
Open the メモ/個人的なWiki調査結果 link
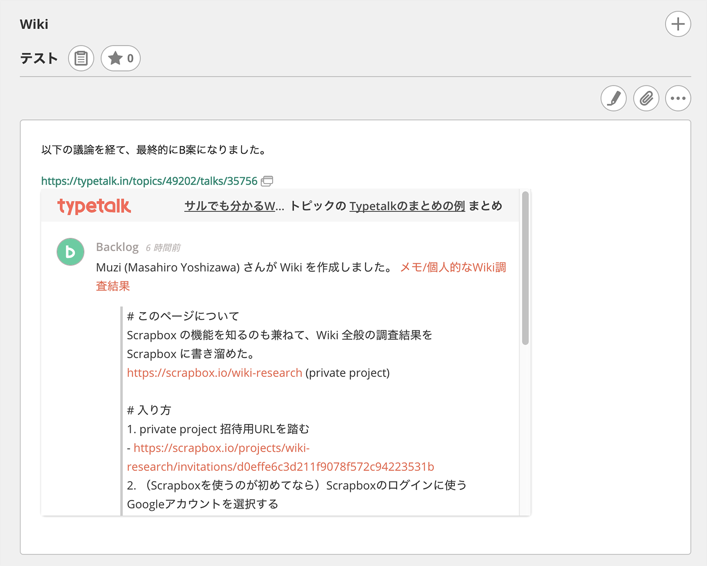coord(301,276)
